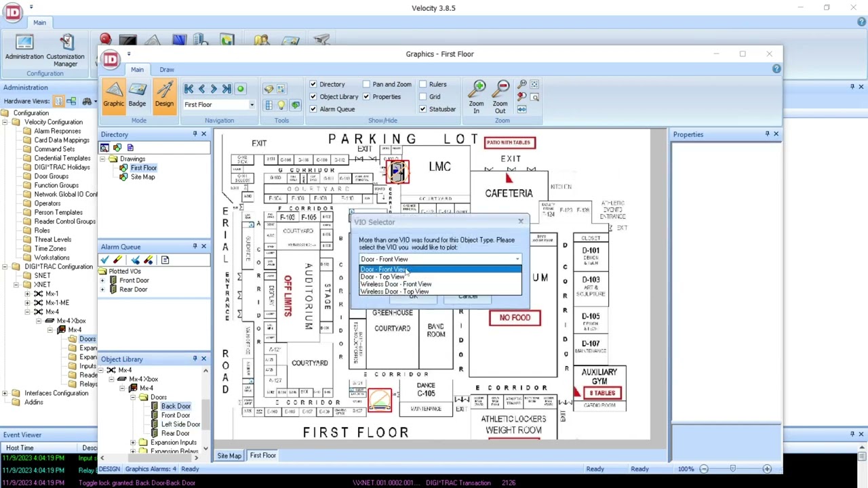The height and width of the screenshot is (488, 868).
Task: Close the VIO Selector dialog
Action: point(521,222)
